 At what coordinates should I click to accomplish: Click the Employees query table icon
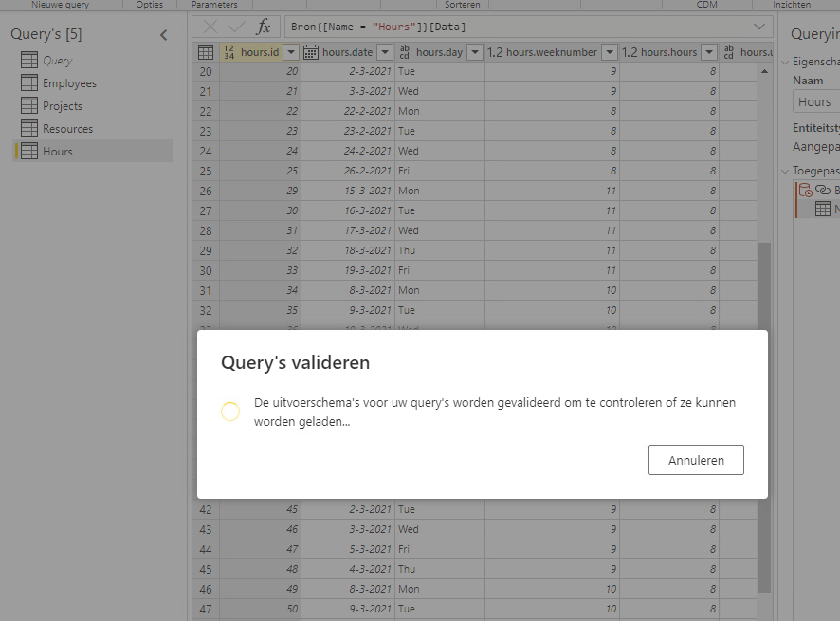(29, 83)
